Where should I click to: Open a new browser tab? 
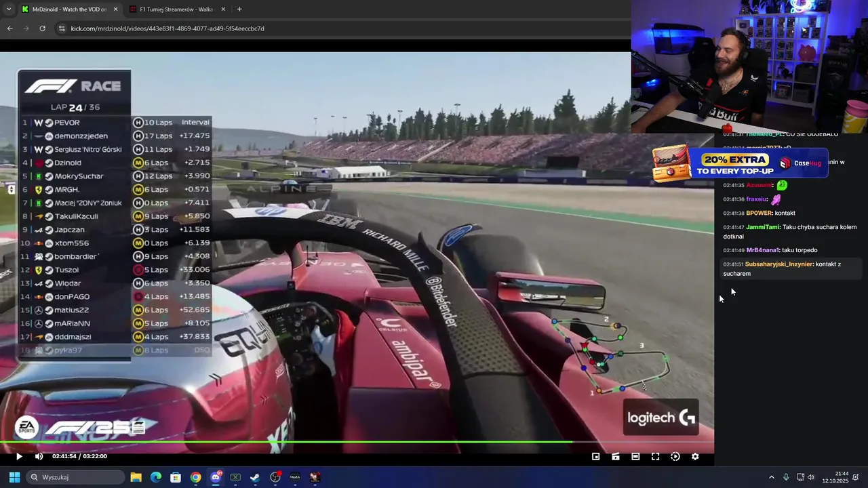click(x=239, y=9)
